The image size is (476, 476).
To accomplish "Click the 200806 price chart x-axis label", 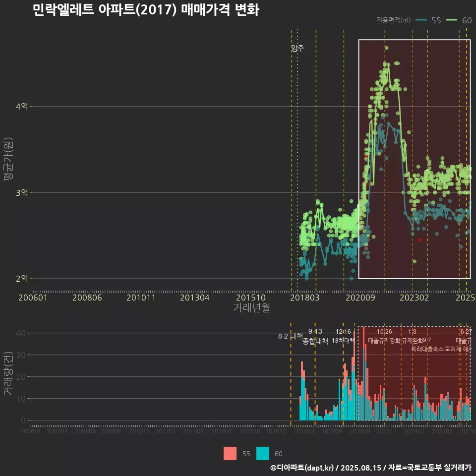I will click(x=87, y=297).
